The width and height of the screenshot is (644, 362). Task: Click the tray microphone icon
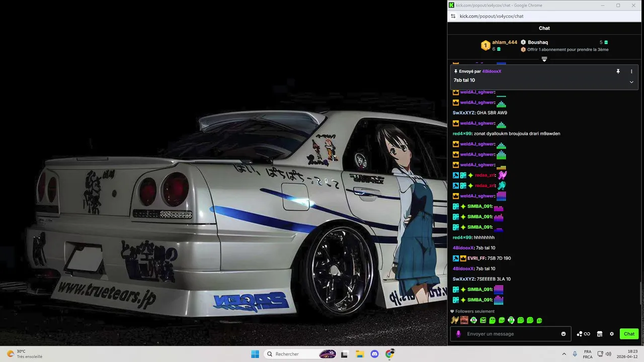tap(575, 354)
